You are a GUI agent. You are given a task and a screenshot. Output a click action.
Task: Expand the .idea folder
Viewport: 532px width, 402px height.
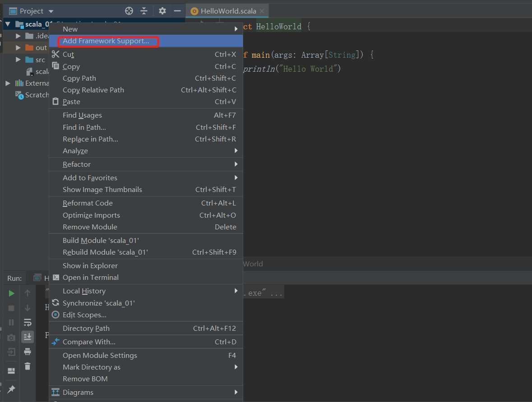18,36
